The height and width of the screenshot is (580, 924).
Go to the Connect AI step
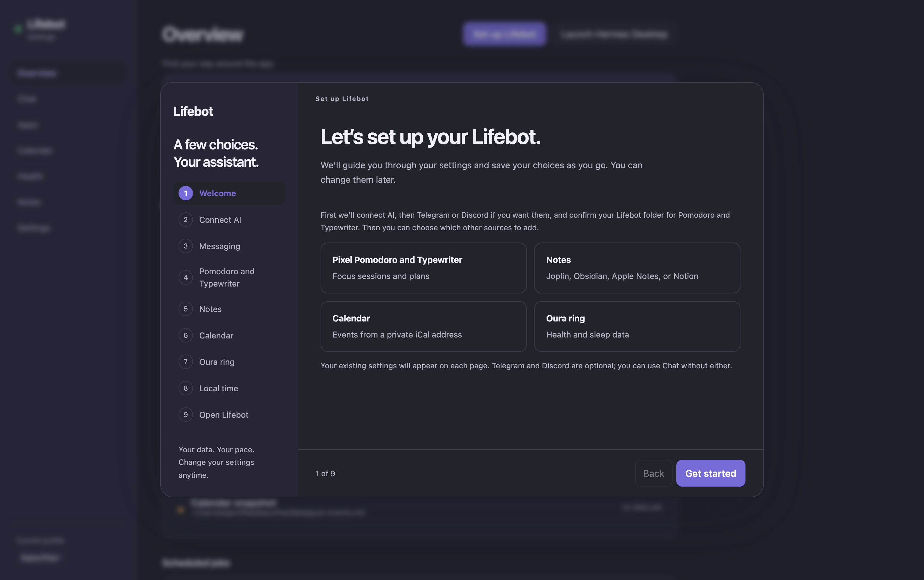229,220
